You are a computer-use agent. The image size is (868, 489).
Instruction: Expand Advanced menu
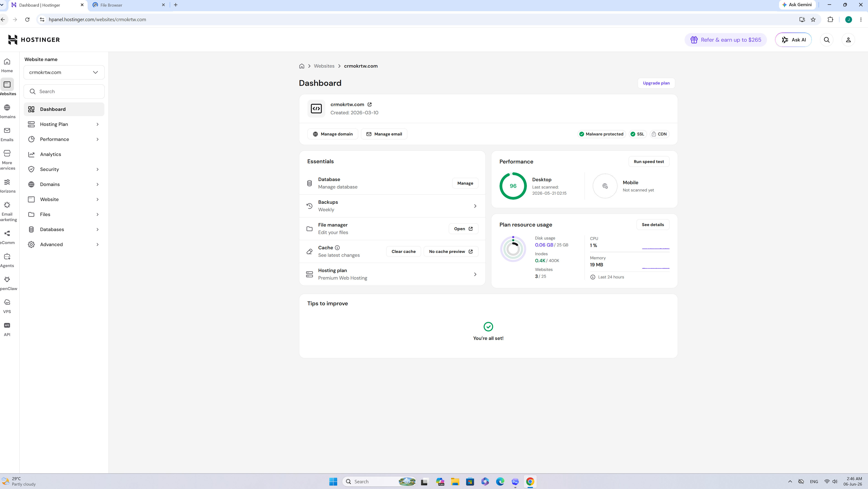coord(64,244)
